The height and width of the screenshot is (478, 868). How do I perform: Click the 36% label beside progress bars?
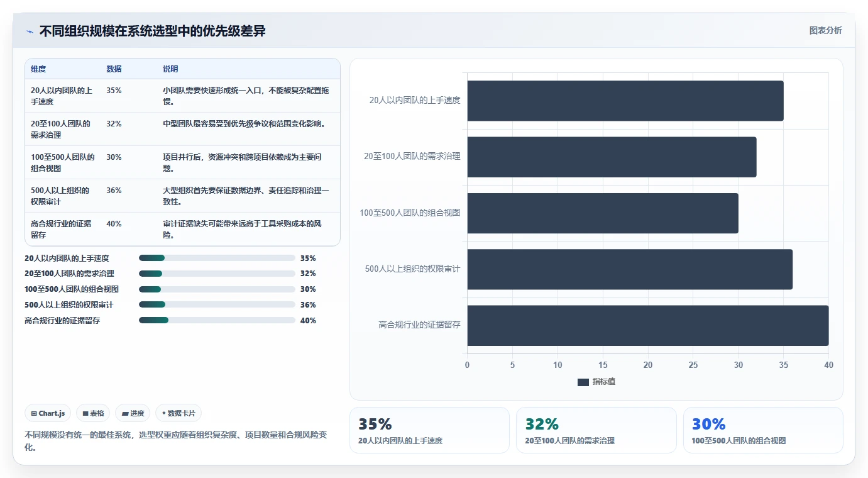pos(308,304)
